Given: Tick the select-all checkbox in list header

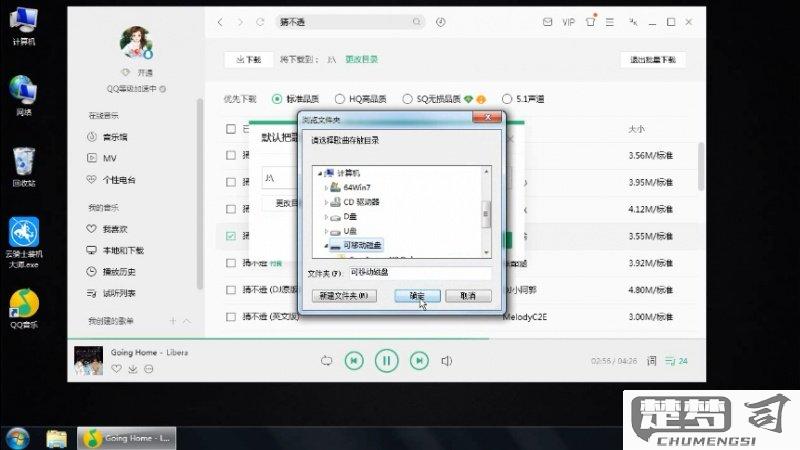Looking at the screenshot, I should pos(231,129).
